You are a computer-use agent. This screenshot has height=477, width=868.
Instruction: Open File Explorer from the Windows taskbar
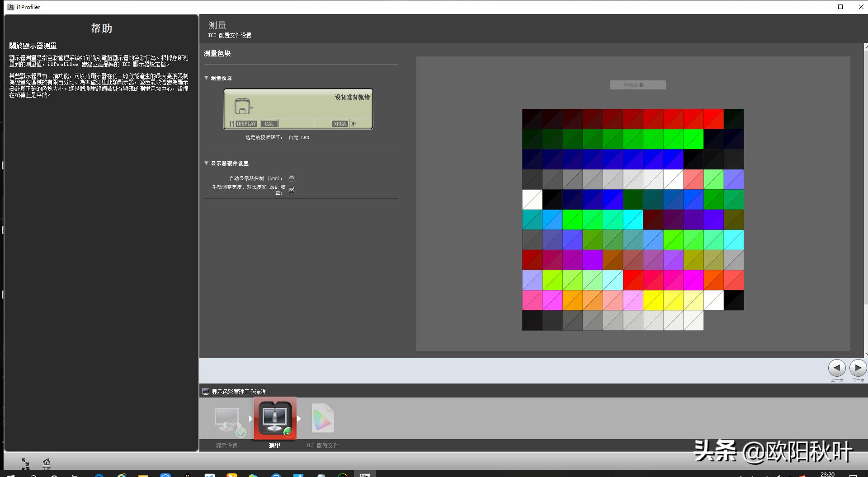point(143,475)
